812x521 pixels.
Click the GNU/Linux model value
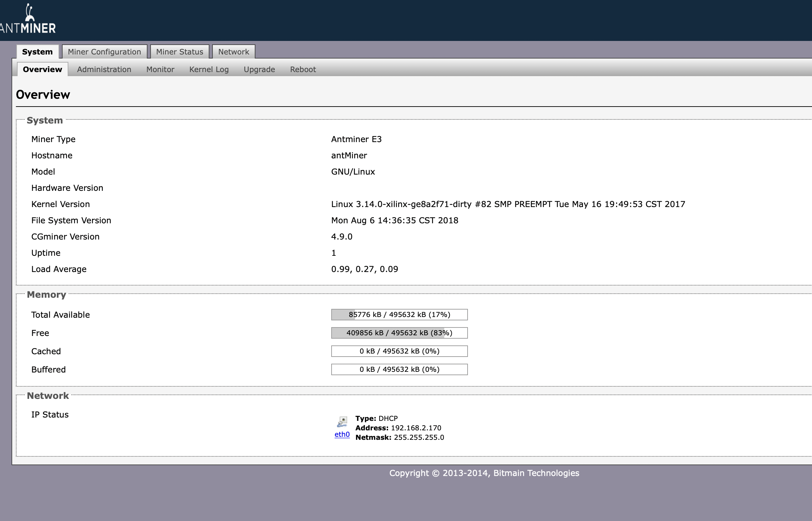click(353, 172)
